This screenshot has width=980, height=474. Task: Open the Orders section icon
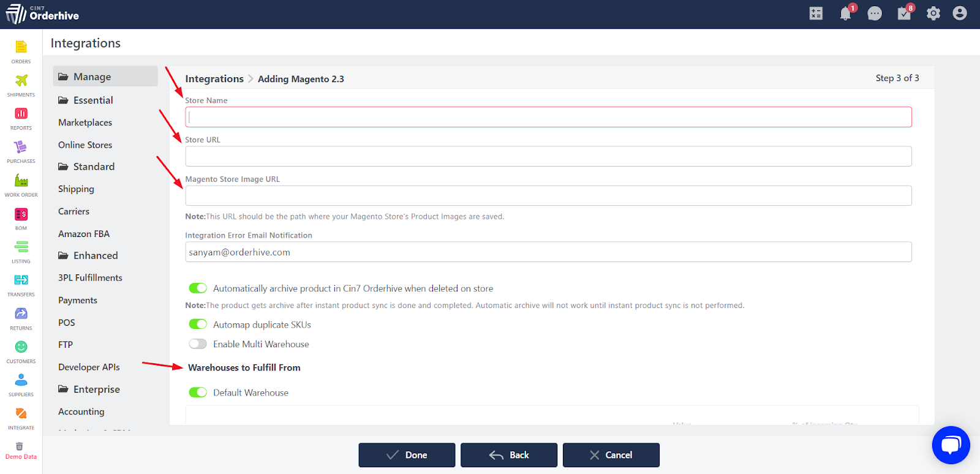(x=21, y=47)
